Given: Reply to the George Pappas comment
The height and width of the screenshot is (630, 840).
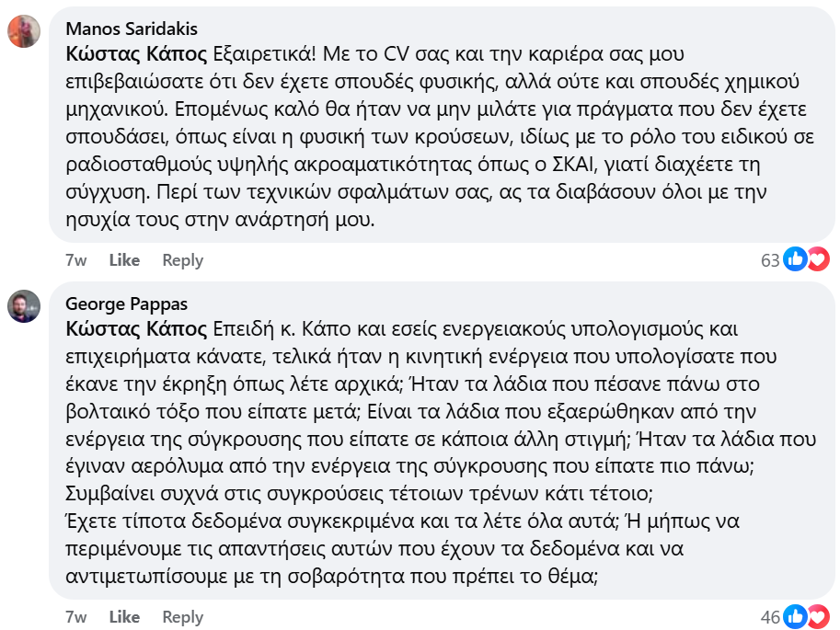Looking at the screenshot, I should tap(183, 617).
